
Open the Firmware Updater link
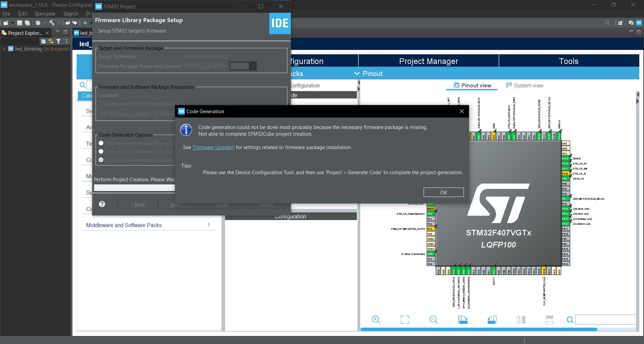(x=213, y=147)
